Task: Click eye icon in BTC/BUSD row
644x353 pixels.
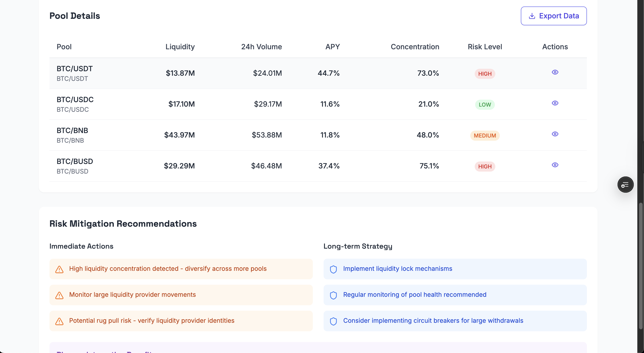Action: point(555,165)
